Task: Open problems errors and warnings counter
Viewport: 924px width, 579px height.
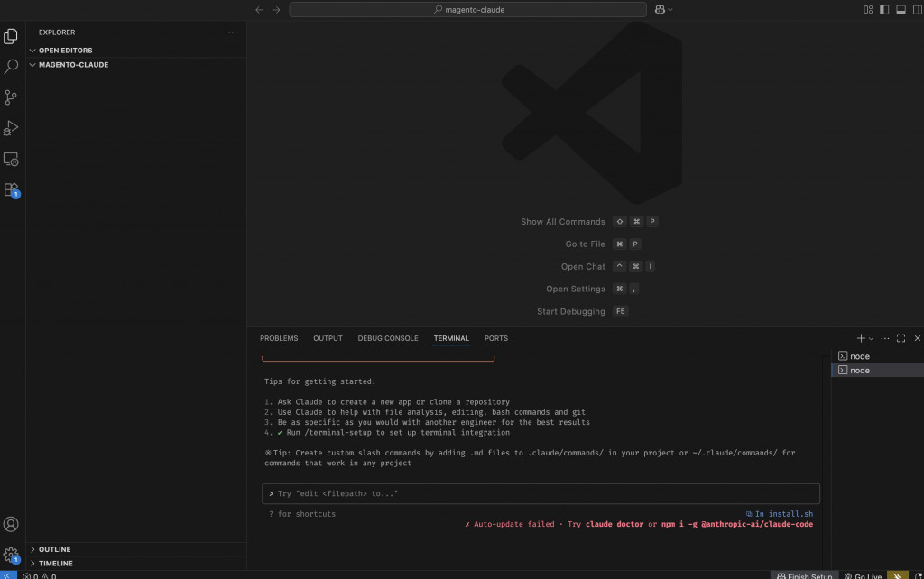Action: tap(40, 575)
